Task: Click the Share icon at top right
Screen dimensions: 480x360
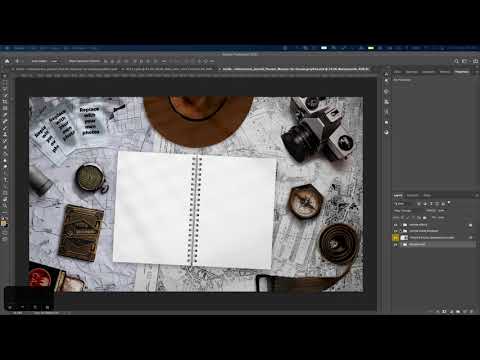Action: [x=475, y=61]
